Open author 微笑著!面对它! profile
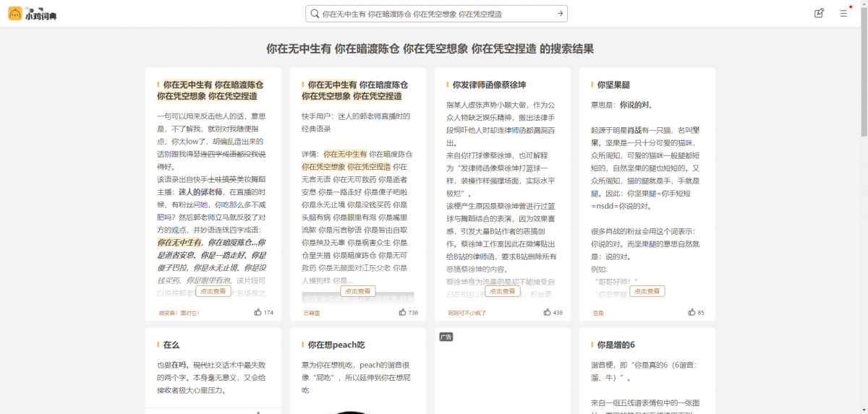 click(x=179, y=313)
